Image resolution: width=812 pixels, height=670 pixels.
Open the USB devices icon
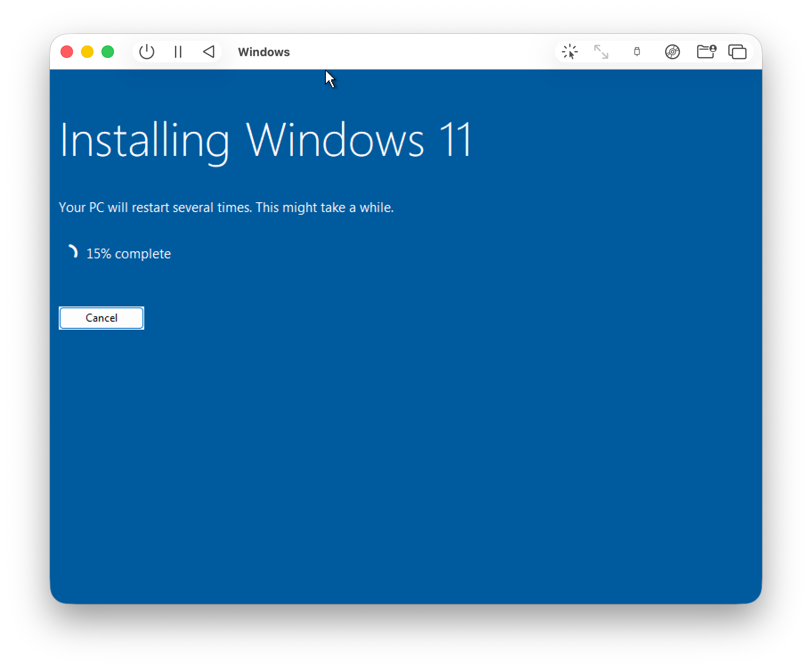coord(637,52)
